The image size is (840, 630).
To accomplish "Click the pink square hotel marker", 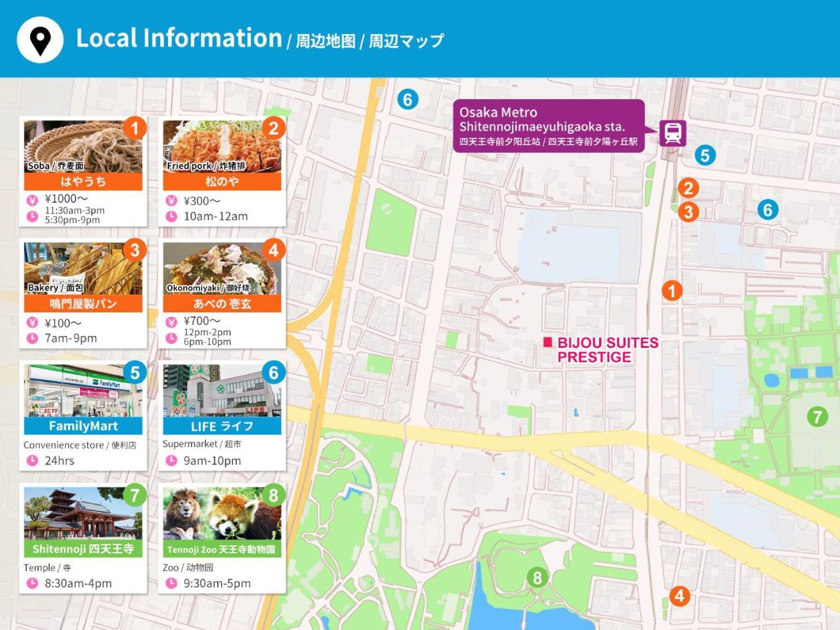I will [548, 342].
